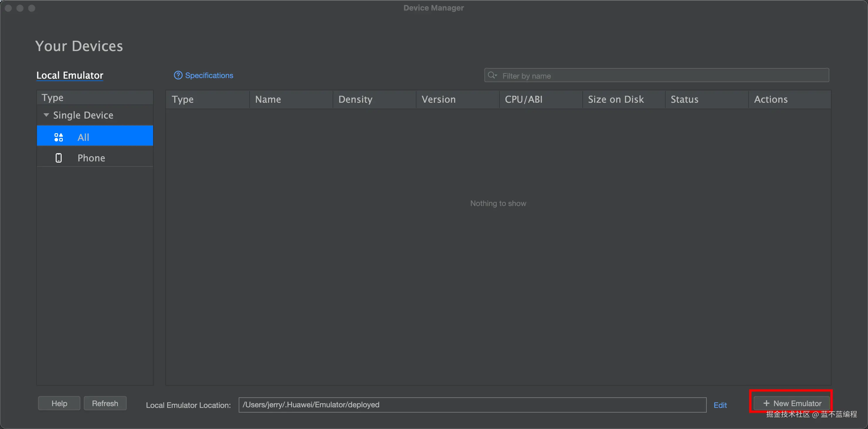
Task: Collapse the Single Device tree group
Action: tap(47, 115)
